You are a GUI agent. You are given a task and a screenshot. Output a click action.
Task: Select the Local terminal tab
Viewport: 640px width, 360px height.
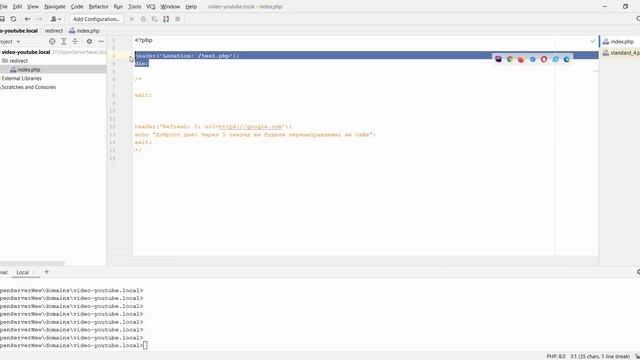pos(22,272)
